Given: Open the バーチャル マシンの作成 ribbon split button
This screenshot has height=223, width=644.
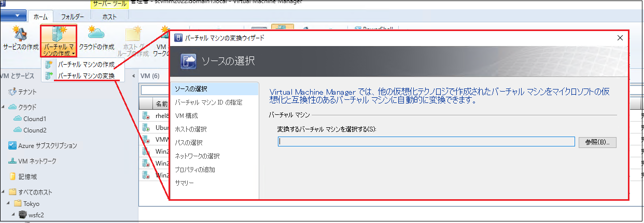Looking at the screenshot, I should (59, 41).
